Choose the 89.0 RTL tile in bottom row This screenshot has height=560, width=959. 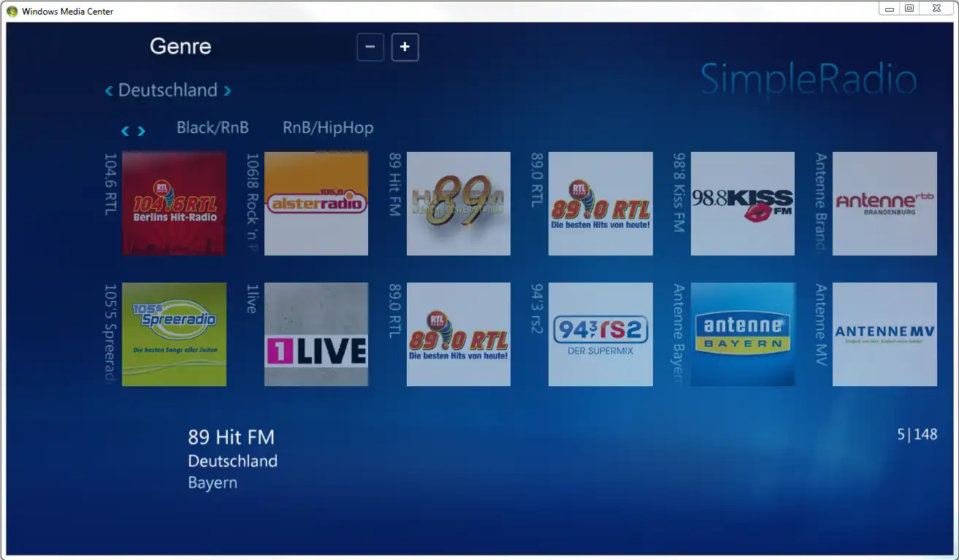[459, 334]
